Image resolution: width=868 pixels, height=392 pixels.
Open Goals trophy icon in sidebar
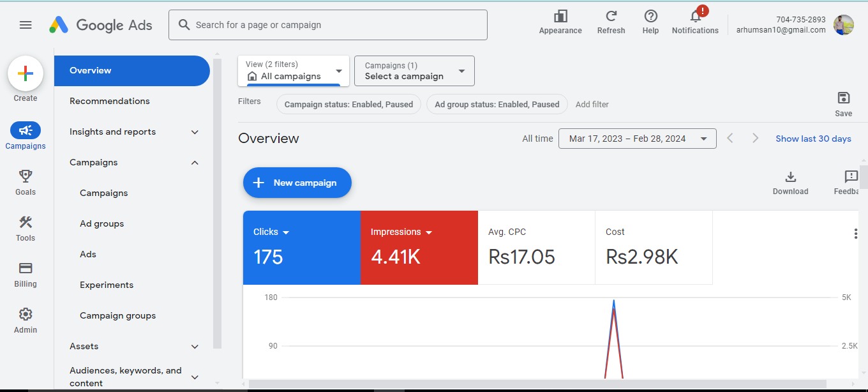26,176
